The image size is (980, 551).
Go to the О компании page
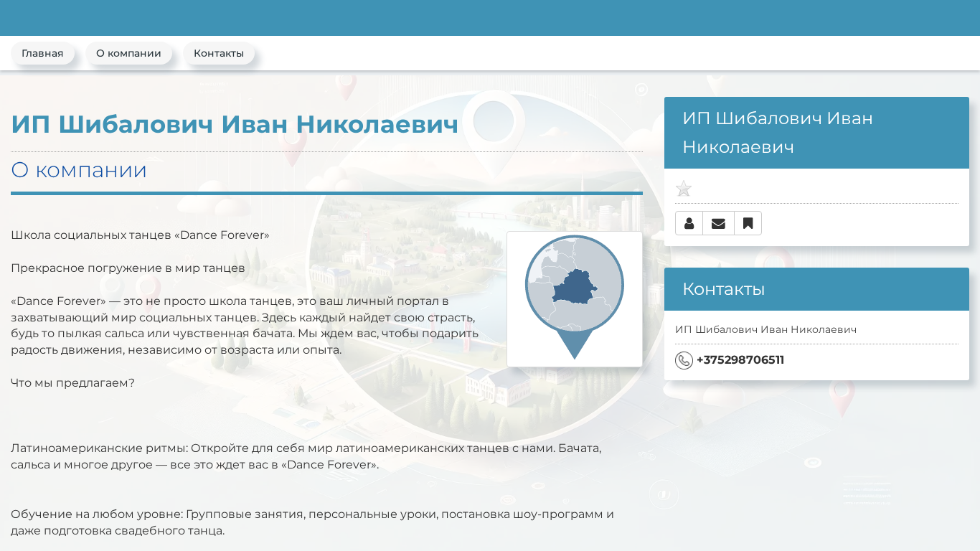click(x=128, y=54)
